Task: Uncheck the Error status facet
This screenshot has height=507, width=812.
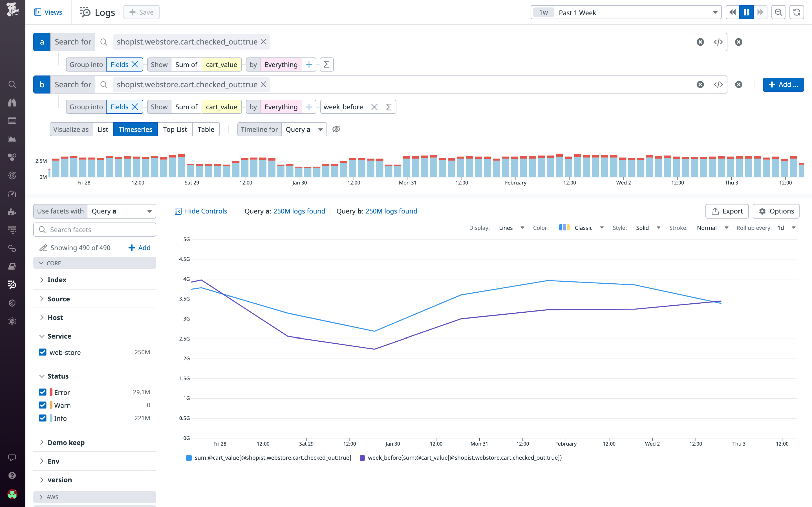Action: pyautogui.click(x=42, y=392)
